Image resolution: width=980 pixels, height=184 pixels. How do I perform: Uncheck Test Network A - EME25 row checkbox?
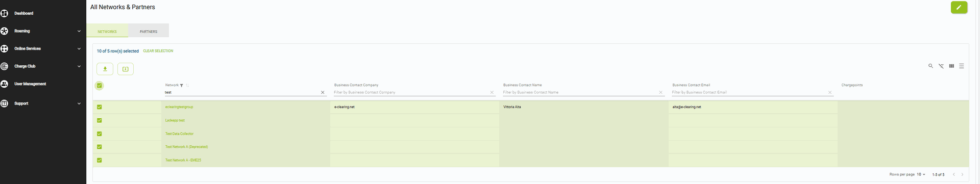100,160
